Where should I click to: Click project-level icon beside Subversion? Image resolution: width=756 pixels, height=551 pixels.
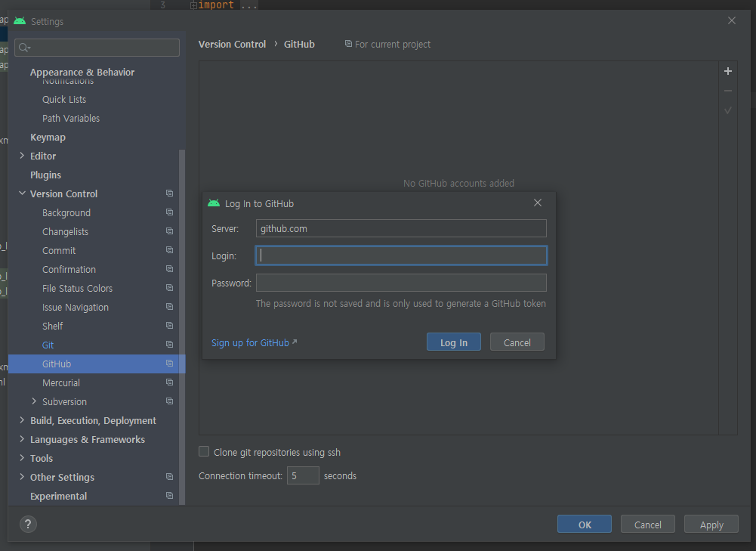(169, 401)
